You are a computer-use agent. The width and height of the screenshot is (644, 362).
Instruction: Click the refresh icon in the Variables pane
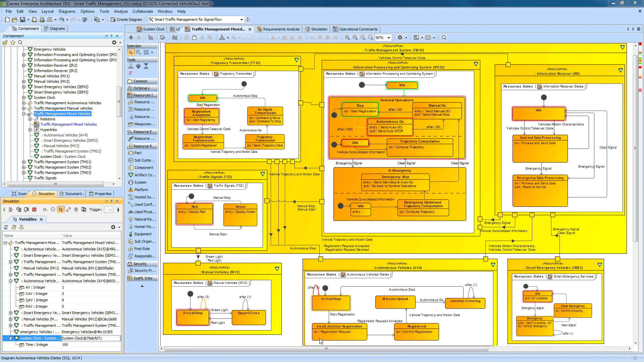tap(5, 227)
